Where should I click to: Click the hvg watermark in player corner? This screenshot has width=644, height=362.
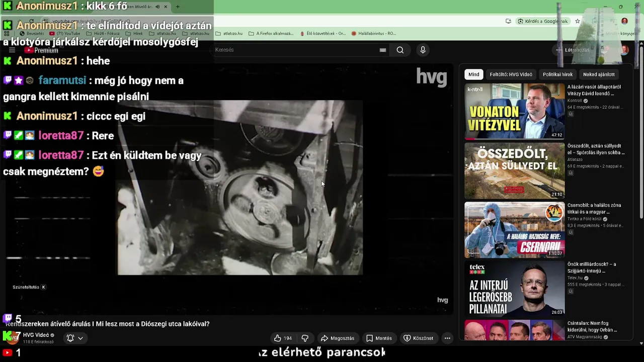coord(442,300)
